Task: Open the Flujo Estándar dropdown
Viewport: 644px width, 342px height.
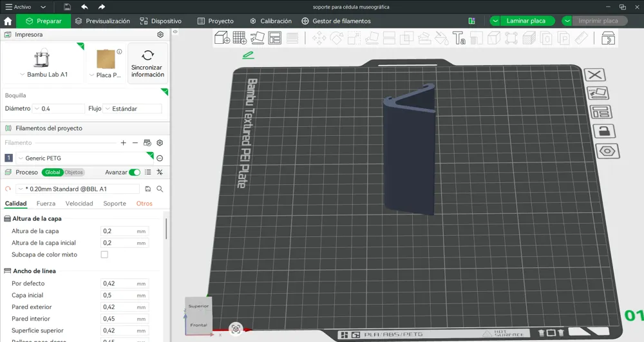Action: [132, 108]
